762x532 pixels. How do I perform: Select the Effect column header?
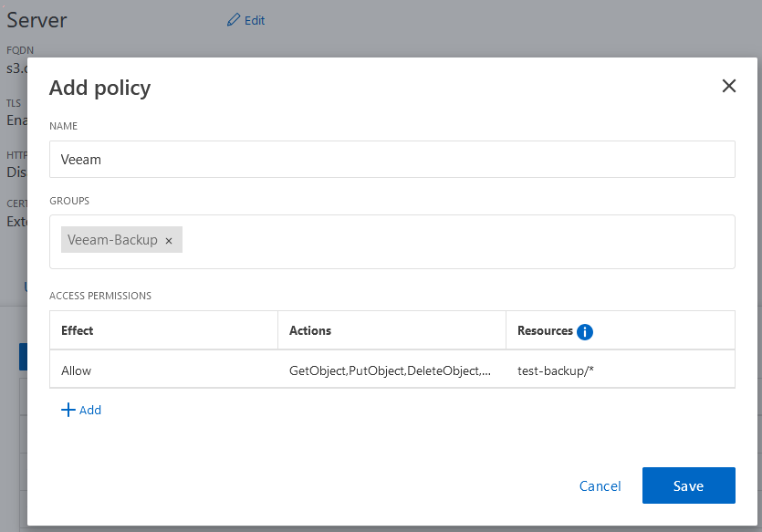coord(78,329)
